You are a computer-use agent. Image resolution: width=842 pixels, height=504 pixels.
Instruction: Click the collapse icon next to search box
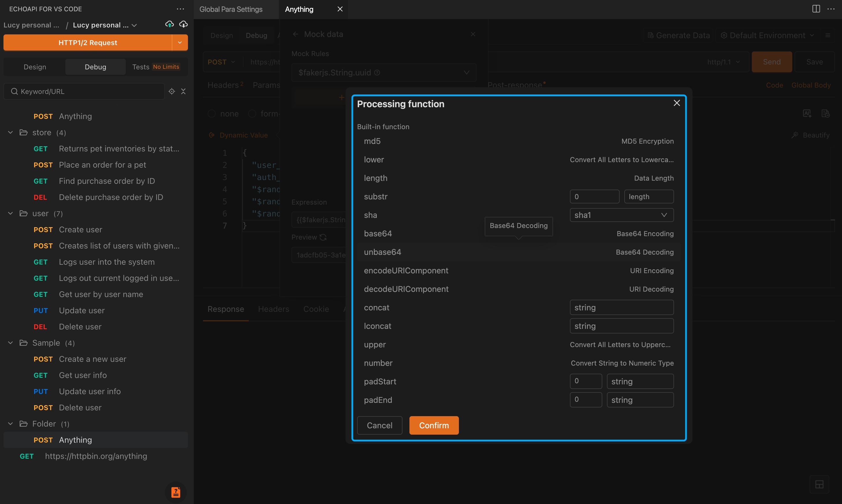(183, 91)
